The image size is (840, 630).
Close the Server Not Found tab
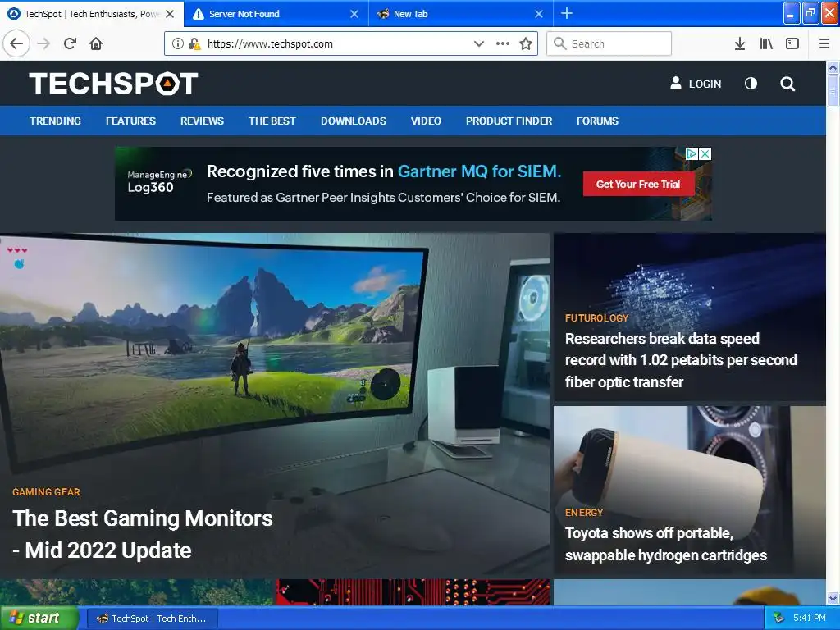pos(354,14)
